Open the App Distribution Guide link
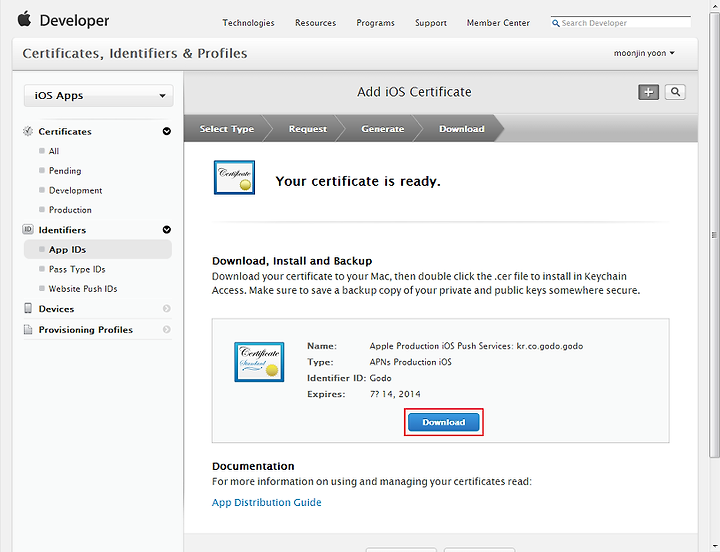This screenshot has height=552, width=720. pyautogui.click(x=266, y=502)
